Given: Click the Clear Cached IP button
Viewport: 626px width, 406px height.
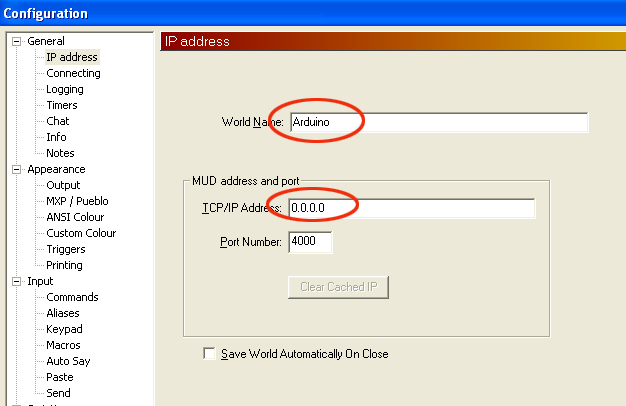Looking at the screenshot, I should (x=338, y=287).
